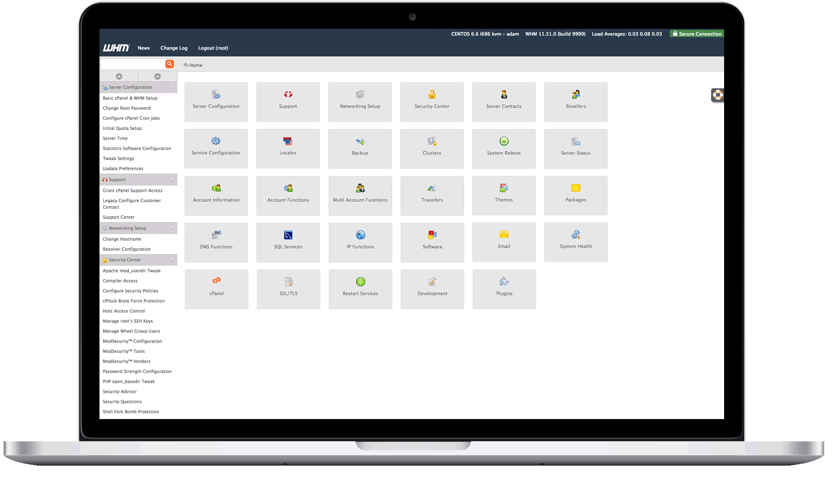Collapse the Security Center sidebar section arrow
Viewport: 832px width, 504px height.
[x=171, y=260]
